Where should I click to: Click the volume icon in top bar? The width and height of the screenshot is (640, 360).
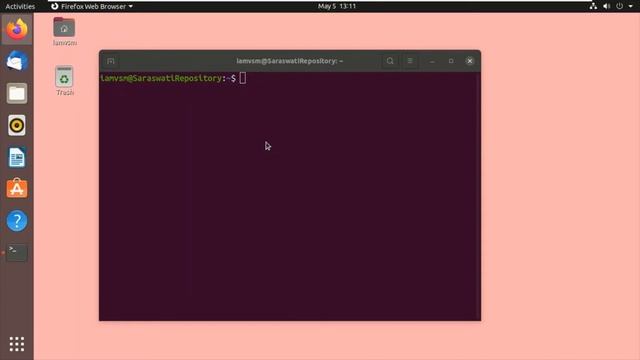(607, 6)
